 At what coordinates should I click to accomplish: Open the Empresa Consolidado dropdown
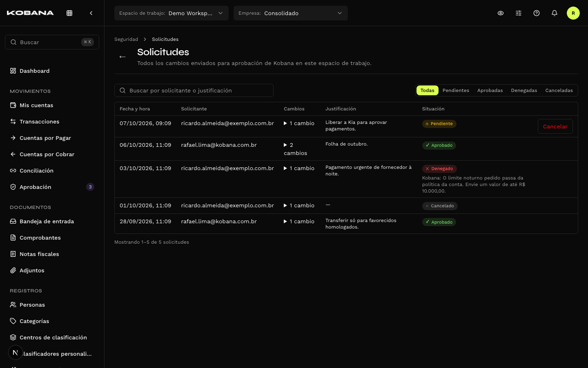[x=291, y=13]
